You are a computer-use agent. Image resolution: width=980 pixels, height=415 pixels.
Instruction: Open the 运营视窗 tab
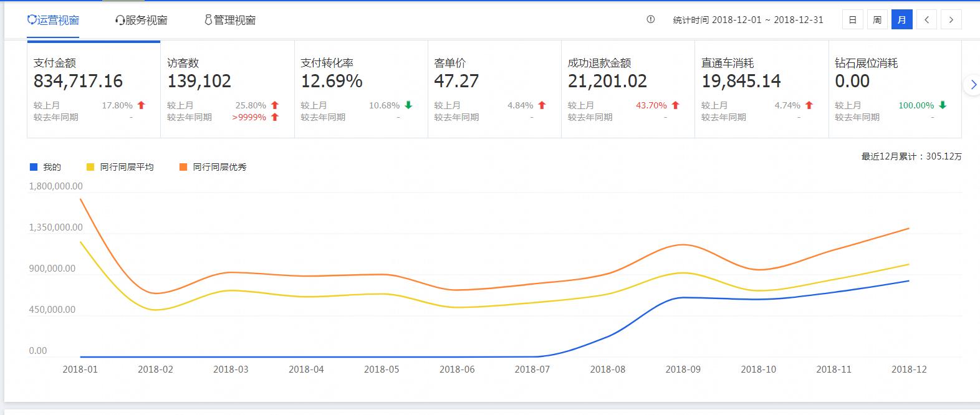tap(54, 20)
